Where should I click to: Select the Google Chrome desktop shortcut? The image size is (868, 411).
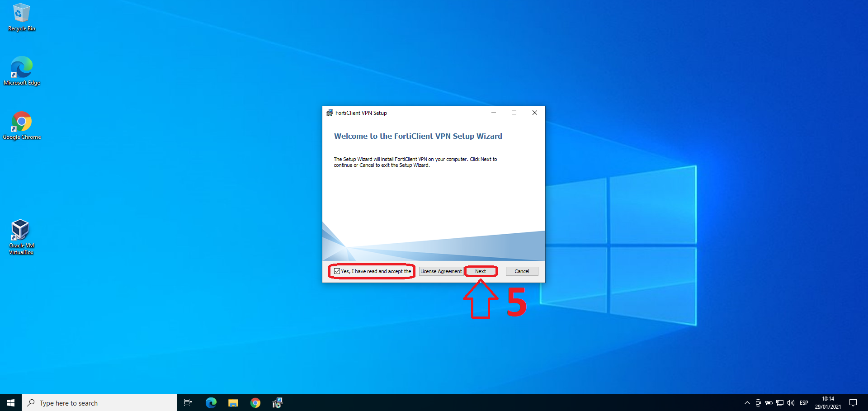pos(21,125)
